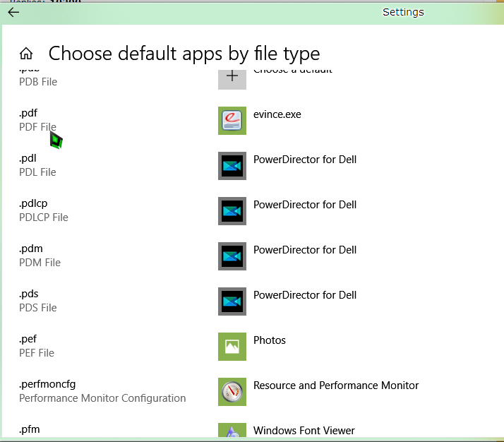Click the Windows Font Viewer icon for .pfm
Viewport: 504px width, 442px height.
tap(232, 431)
